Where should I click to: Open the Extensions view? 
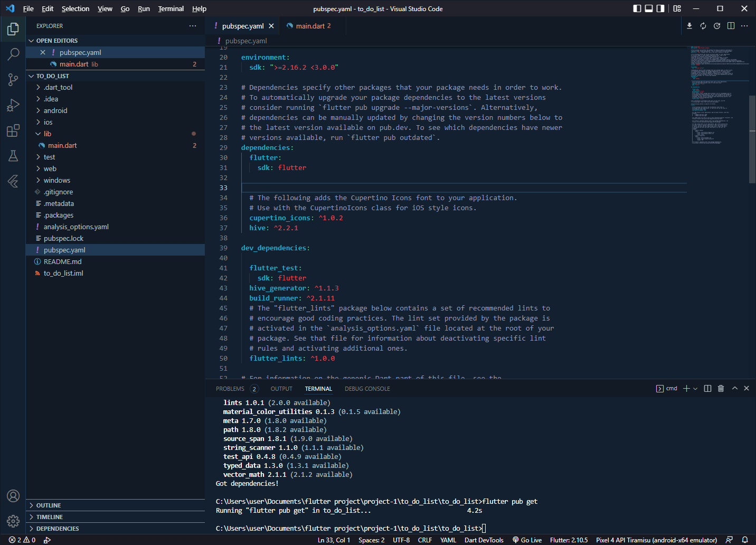tap(13, 130)
